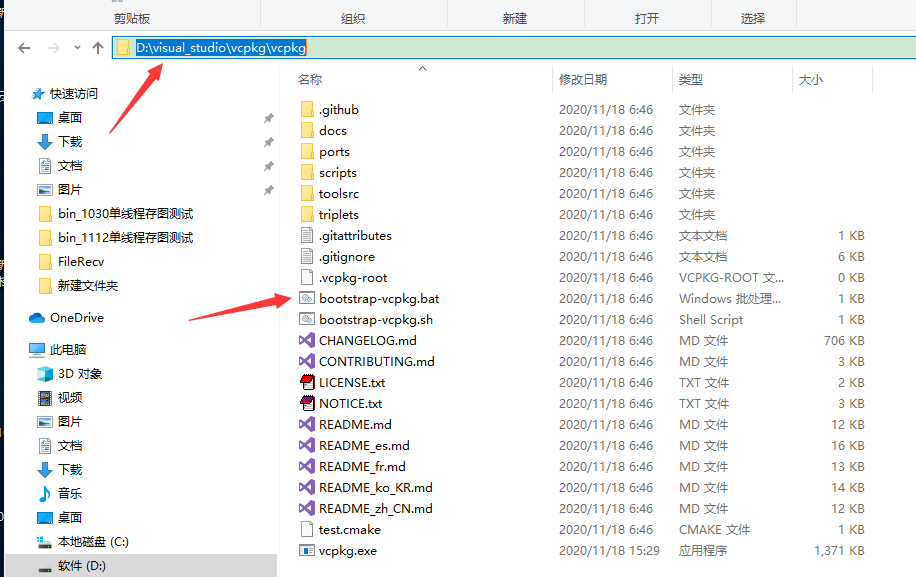Select README_ko_KR.md file name

click(376, 488)
